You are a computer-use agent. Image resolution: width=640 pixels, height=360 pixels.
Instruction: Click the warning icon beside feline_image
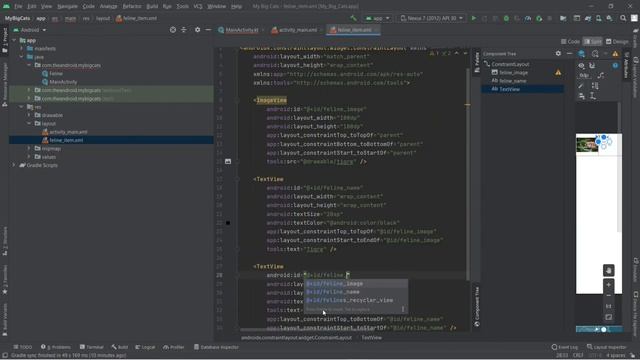tap(558, 73)
